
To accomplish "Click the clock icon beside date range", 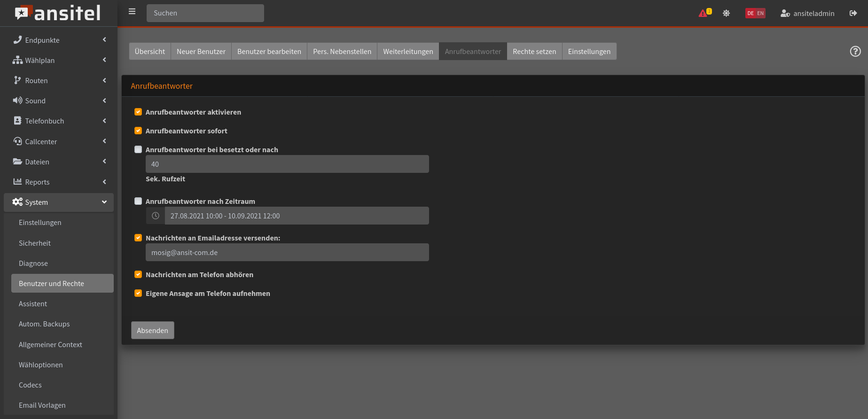I will click(156, 216).
